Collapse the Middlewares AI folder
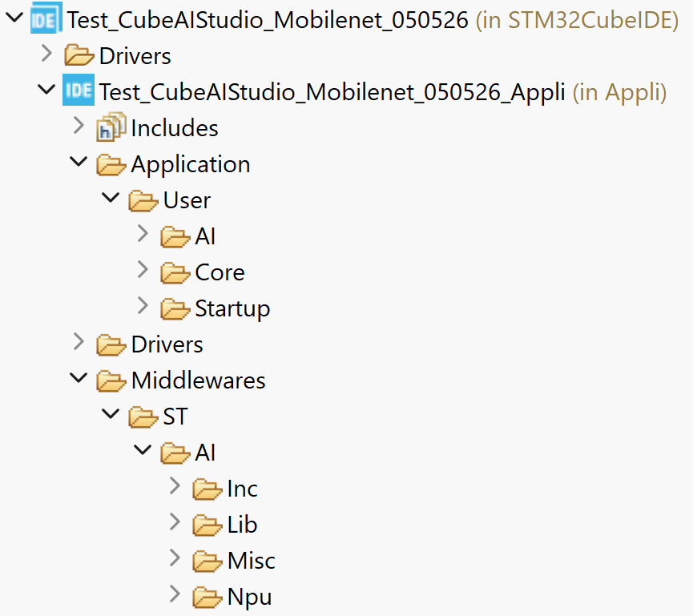693x616 pixels. 143,450
